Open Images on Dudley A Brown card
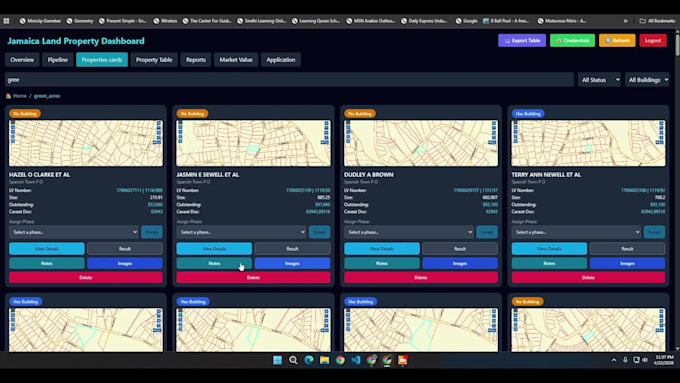 (460, 263)
